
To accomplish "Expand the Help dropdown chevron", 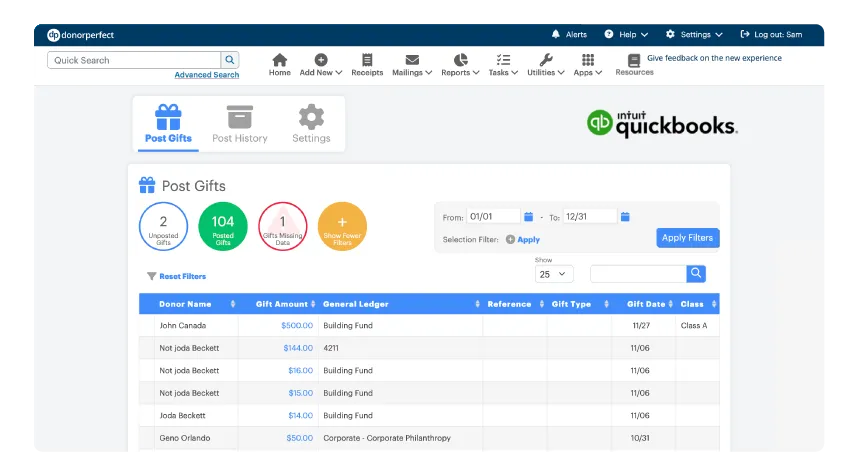I will click(644, 35).
